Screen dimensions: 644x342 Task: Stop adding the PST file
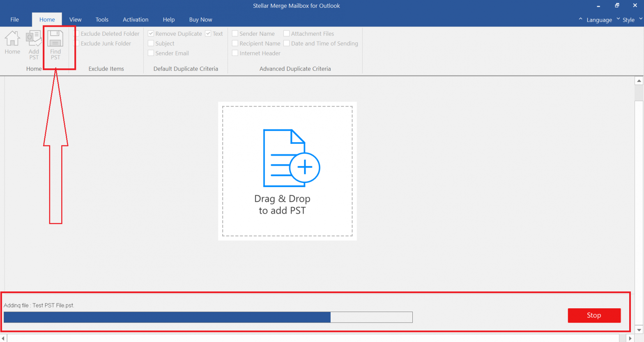tap(594, 315)
